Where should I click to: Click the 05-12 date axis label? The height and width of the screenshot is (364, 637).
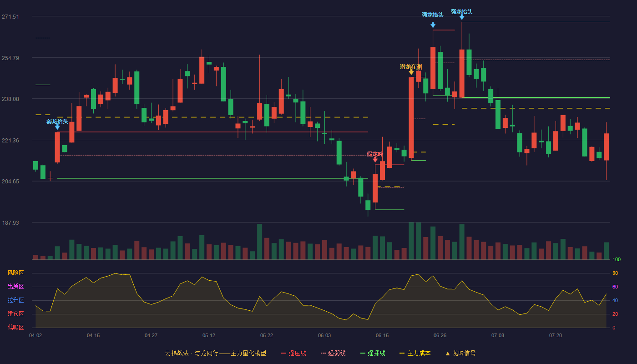point(209,335)
